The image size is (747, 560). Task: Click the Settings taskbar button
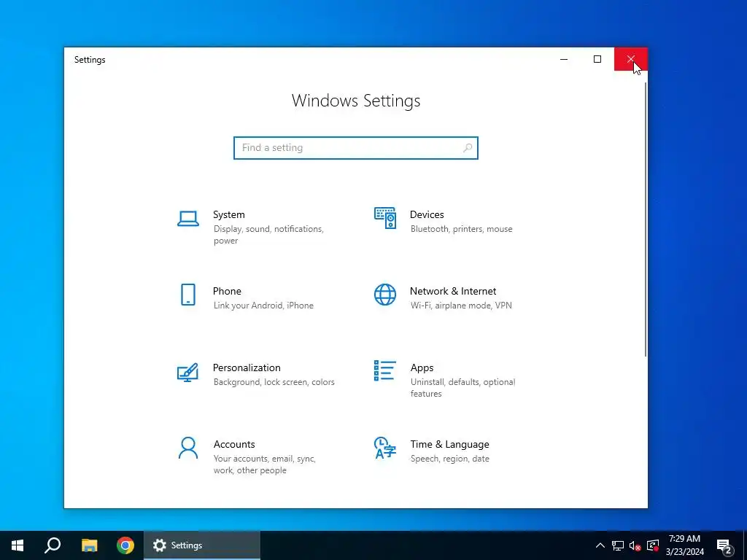[202, 545]
